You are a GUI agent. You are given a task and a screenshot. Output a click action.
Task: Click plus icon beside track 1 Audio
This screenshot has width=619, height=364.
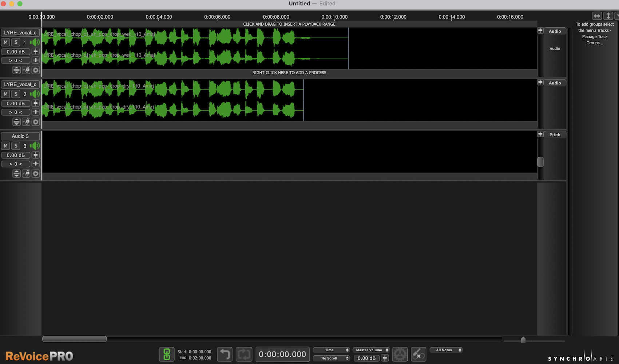pyautogui.click(x=540, y=31)
